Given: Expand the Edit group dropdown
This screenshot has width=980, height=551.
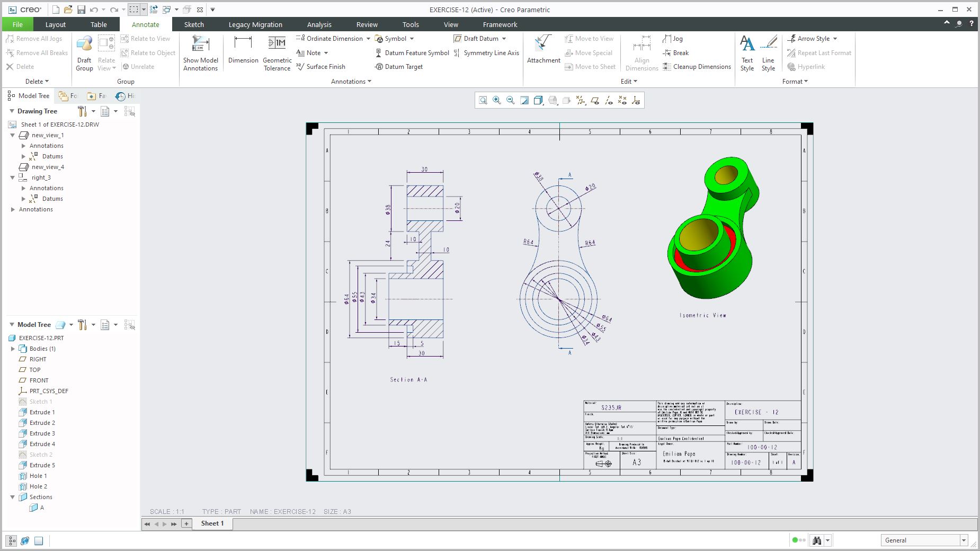Looking at the screenshot, I should tap(629, 82).
